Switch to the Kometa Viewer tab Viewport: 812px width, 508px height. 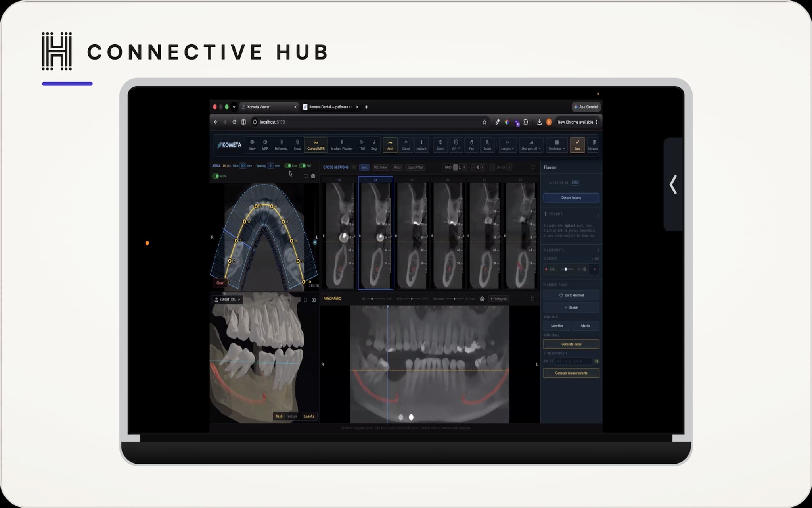click(x=268, y=107)
